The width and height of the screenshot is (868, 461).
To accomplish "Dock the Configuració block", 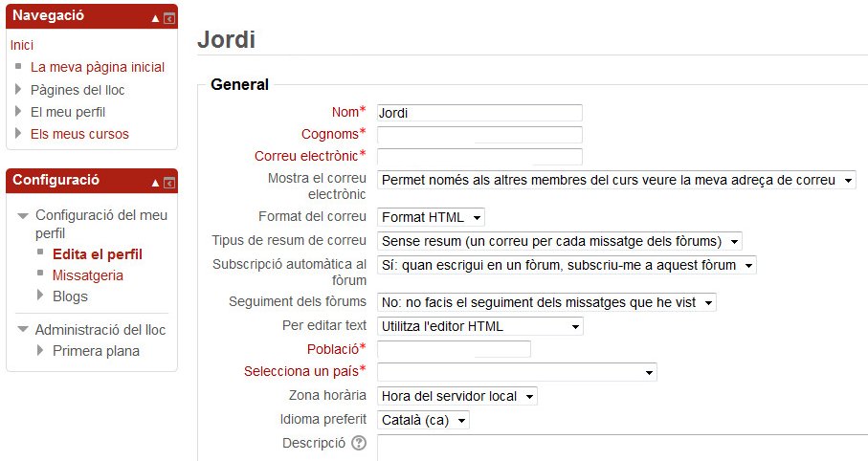I will [x=169, y=182].
